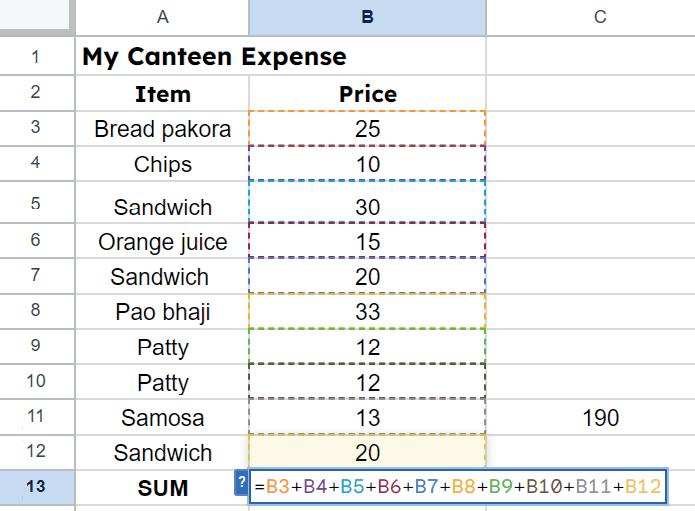Select column A header
The width and height of the screenshot is (695, 511).
(162, 16)
